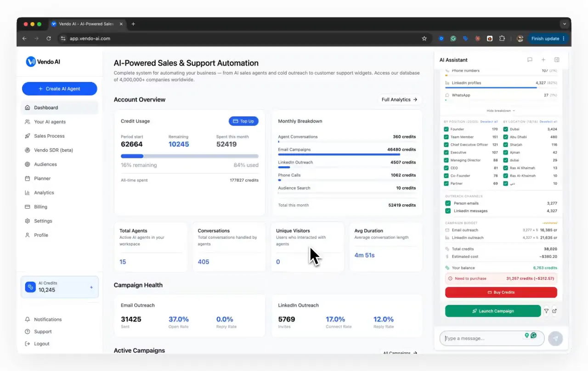The width and height of the screenshot is (588, 371).
Task: Open the AI Assistant chat history icon
Action: pos(530,60)
